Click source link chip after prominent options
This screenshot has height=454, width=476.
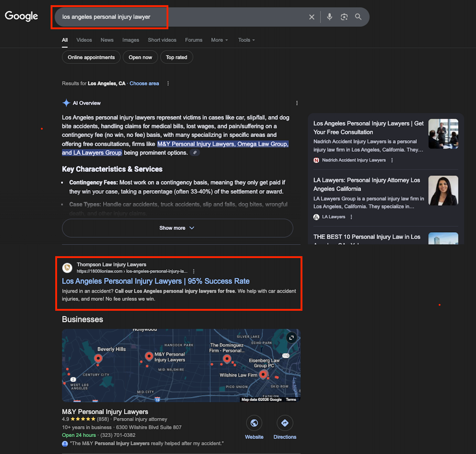pyautogui.click(x=195, y=153)
